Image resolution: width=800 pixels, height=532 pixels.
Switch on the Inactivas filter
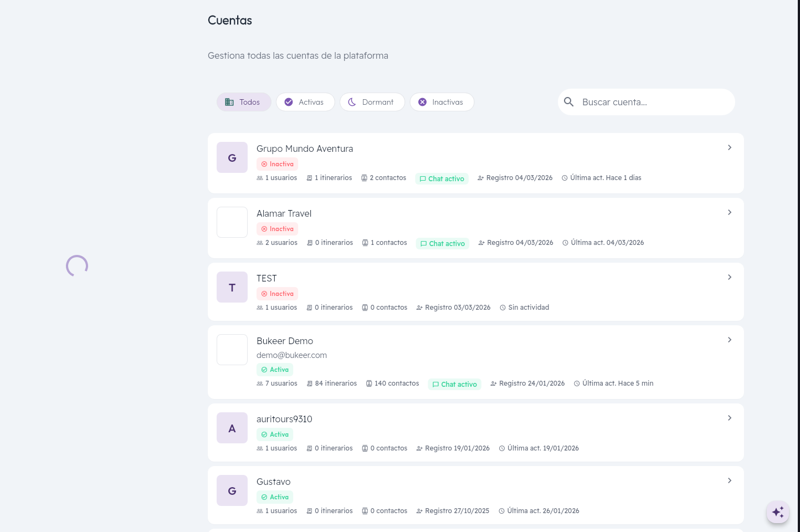(x=442, y=102)
